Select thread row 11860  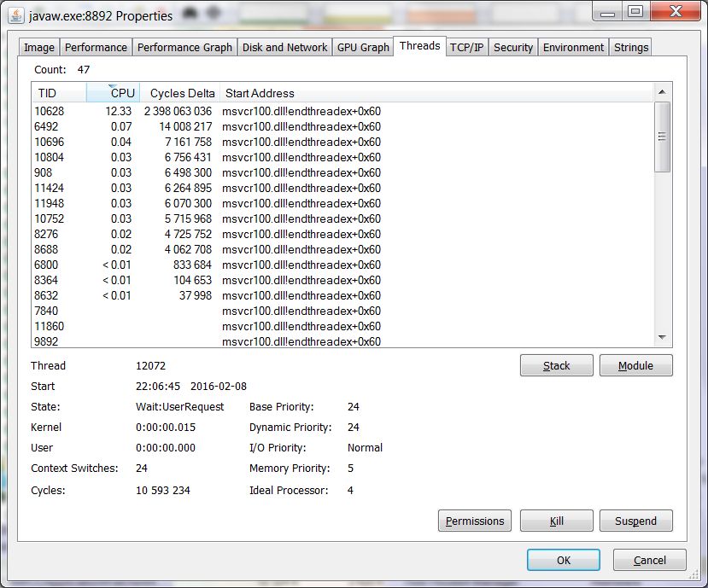pos(342,326)
